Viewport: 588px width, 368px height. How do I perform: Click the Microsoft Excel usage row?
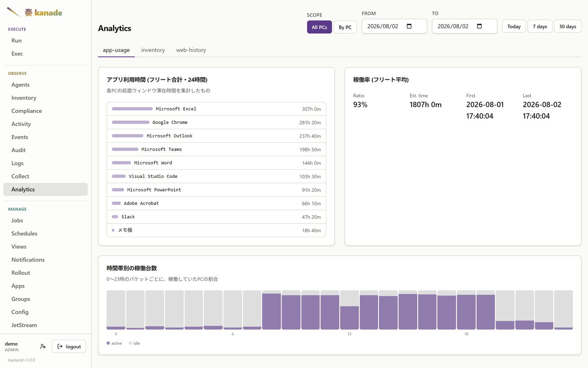216,109
